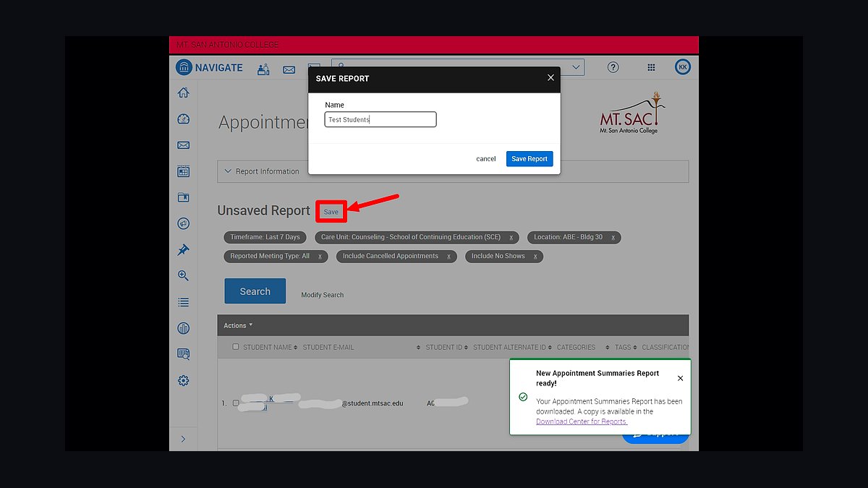Screen dimensions: 868x488
Task: Remove the Reported Meeting Type filter chip
Action: click(320, 257)
